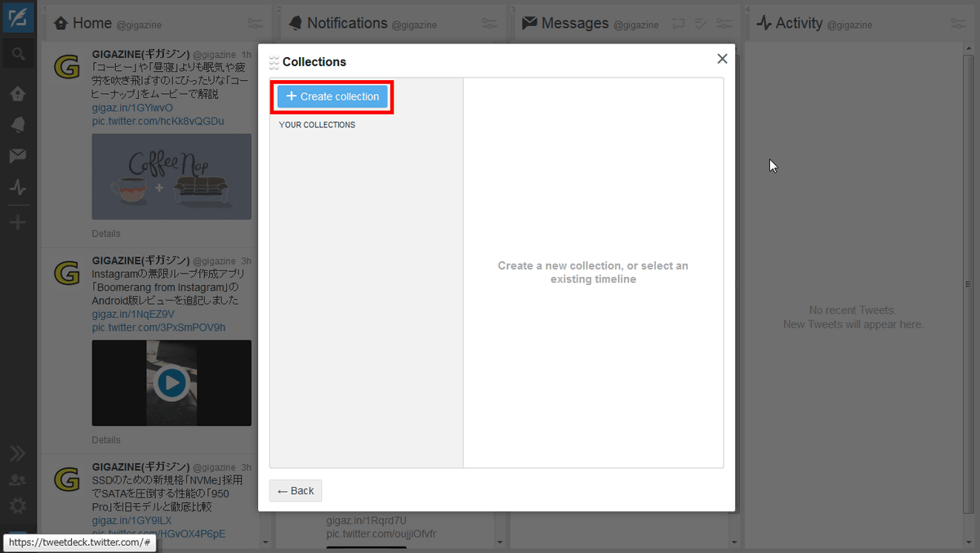Open pic.twitter.com/hcKk8vQGDu link

pos(158,121)
